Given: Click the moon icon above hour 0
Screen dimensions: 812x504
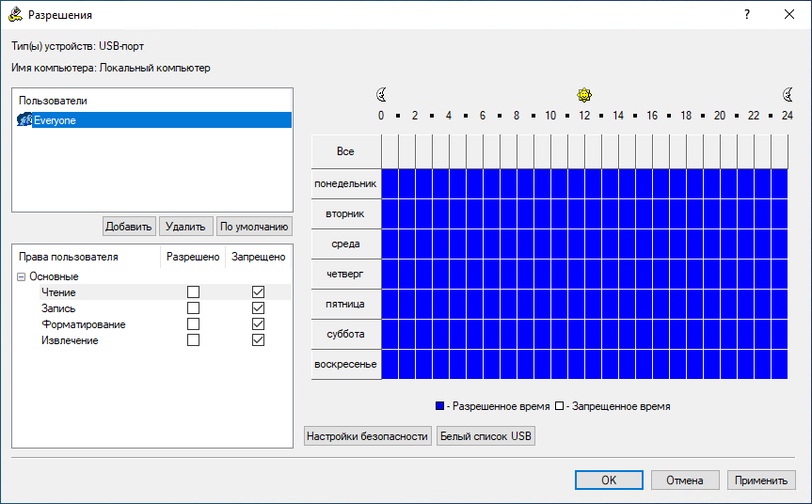Looking at the screenshot, I should point(382,95).
